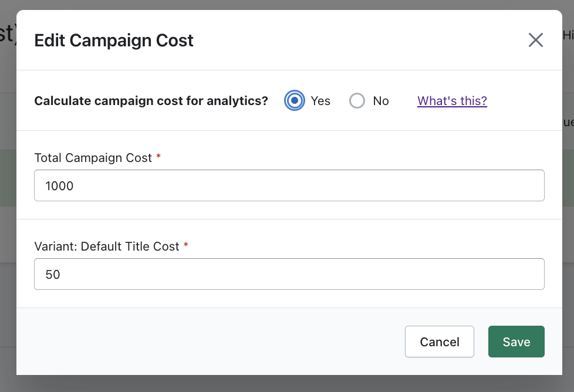Open the "What's this?" help link
Viewport: 574px width, 392px height.
tap(452, 101)
